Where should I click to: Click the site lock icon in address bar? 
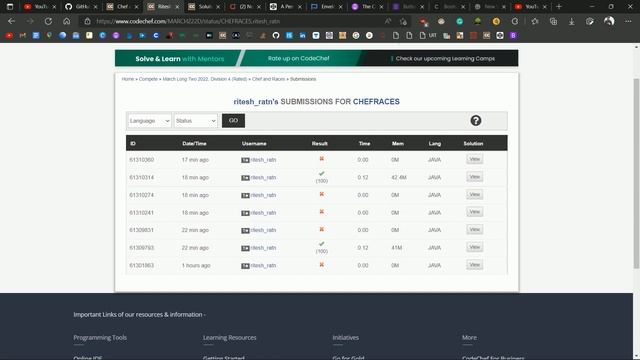87,21
